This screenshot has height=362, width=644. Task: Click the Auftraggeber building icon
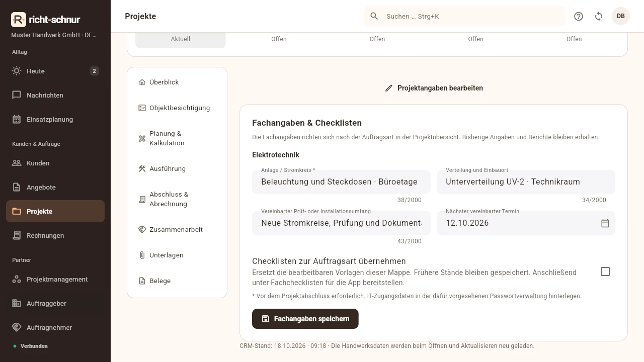tap(17, 303)
